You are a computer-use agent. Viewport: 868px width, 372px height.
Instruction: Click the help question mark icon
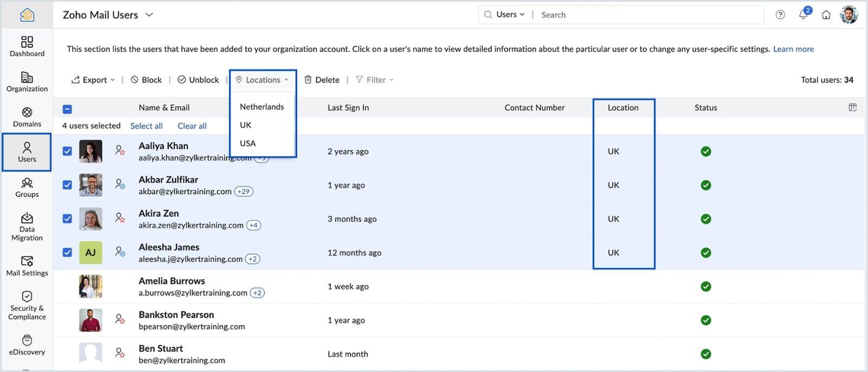pos(780,15)
